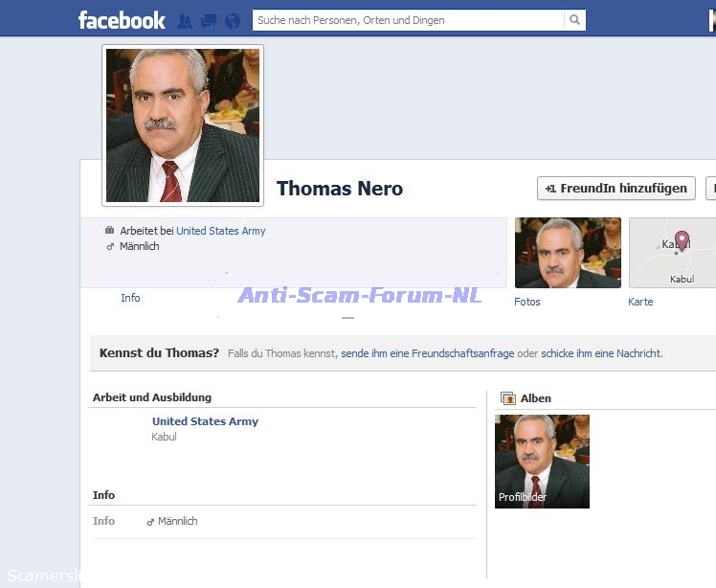Click the search magnifier icon

[574, 20]
